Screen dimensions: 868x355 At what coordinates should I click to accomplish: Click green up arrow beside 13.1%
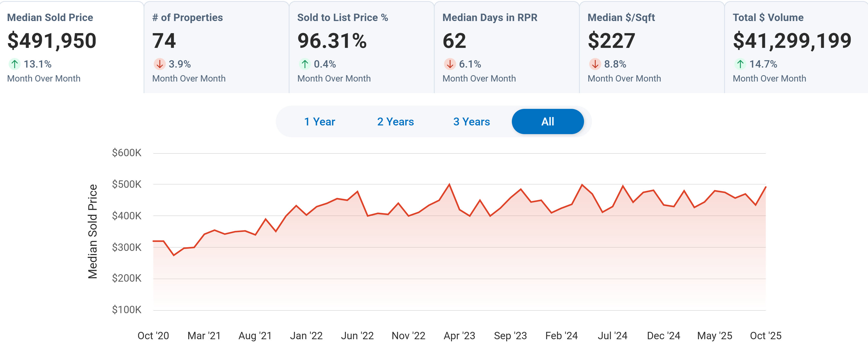pyautogui.click(x=14, y=64)
